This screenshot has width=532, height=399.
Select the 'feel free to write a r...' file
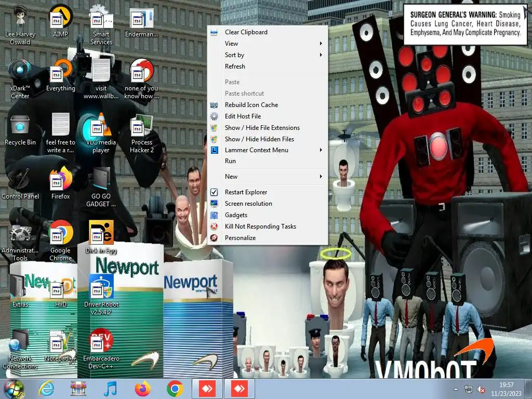60,134
